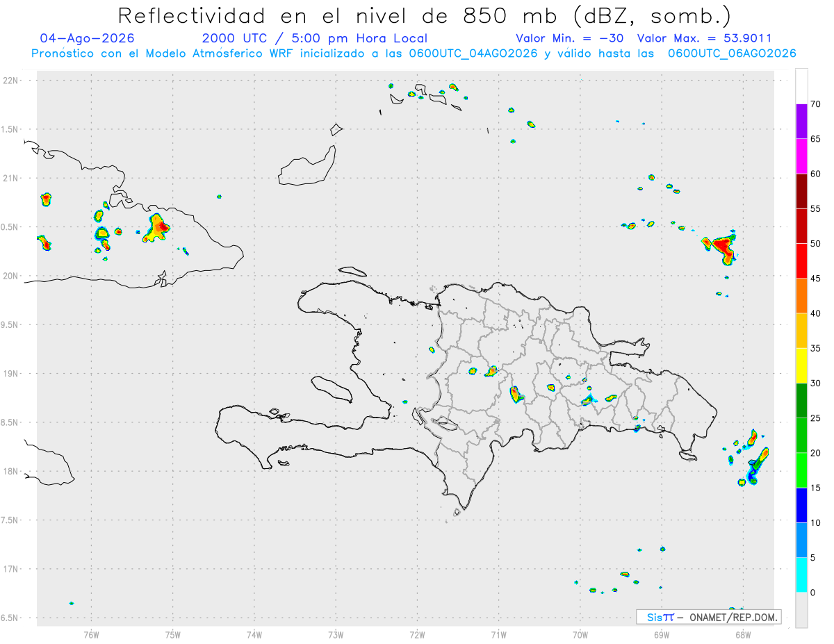834x644 pixels.
Task: Click the "30" colorbar scale value
Action: pyautogui.click(x=815, y=383)
